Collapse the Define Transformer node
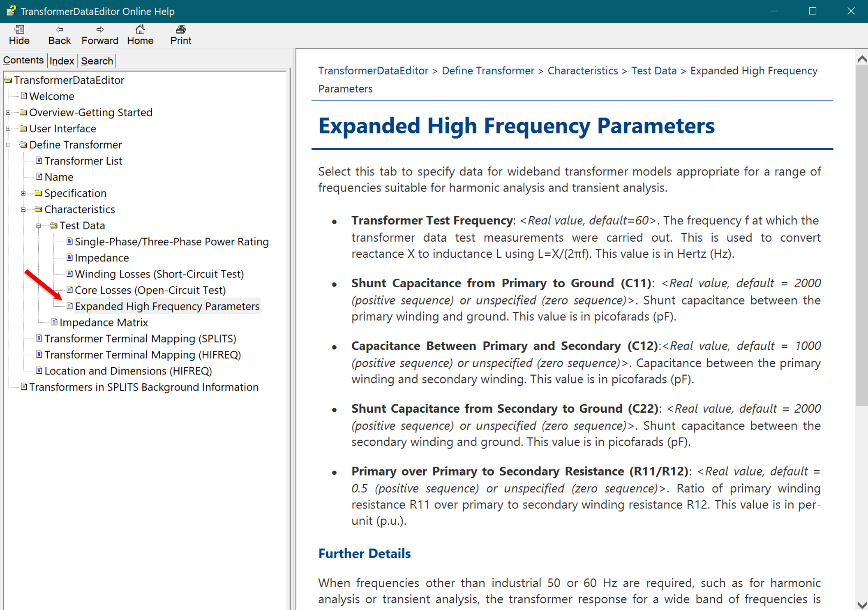 [x=8, y=145]
